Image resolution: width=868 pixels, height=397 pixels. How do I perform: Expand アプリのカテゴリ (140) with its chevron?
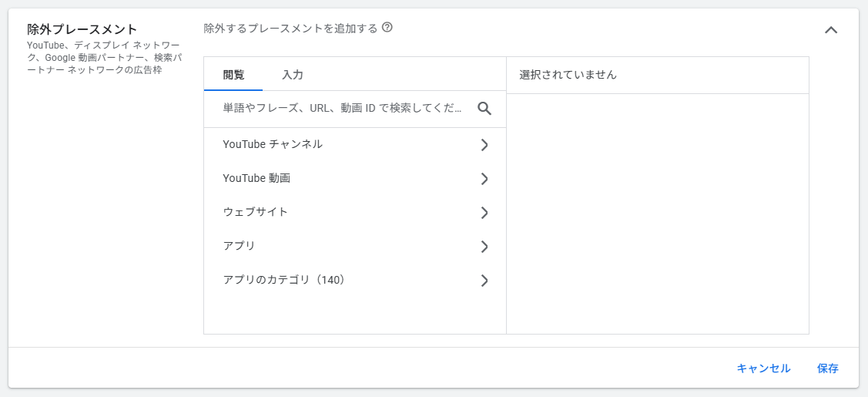click(x=484, y=281)
